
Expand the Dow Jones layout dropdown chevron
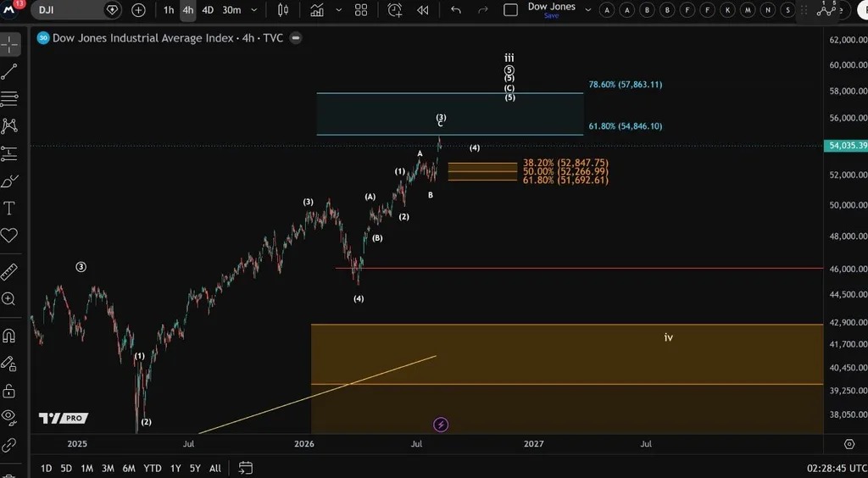point(588,10)
